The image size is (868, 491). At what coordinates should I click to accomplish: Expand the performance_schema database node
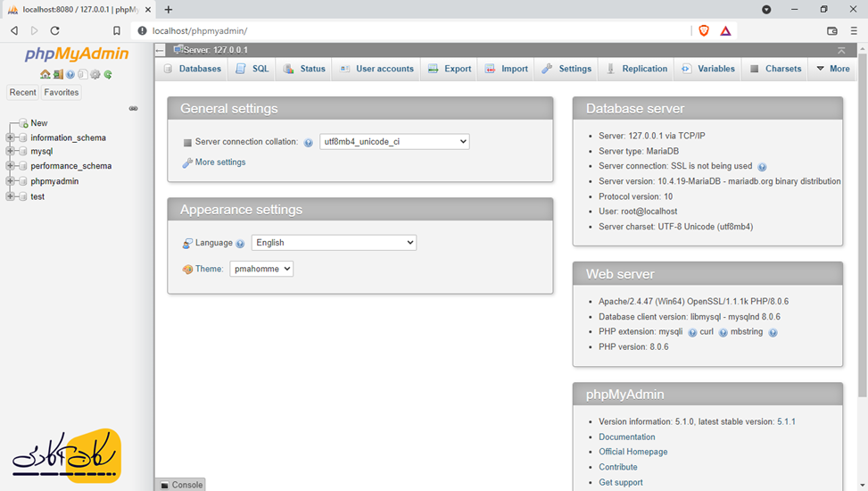(x=10, y=166)
